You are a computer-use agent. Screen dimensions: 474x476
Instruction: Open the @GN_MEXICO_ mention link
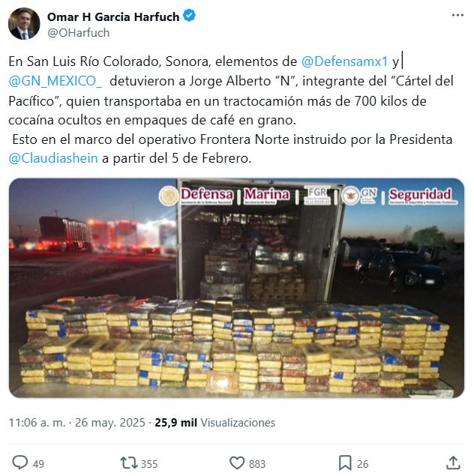(55, 81)
